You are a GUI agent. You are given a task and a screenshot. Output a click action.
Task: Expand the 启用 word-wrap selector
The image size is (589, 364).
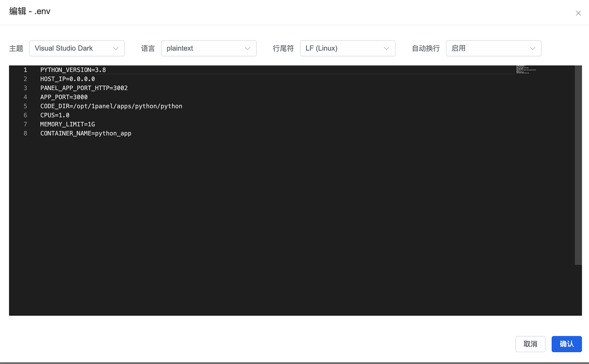(493, 48)
